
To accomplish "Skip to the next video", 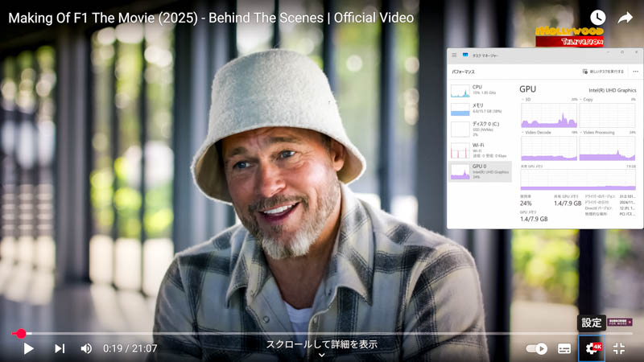I will point(60,349).
